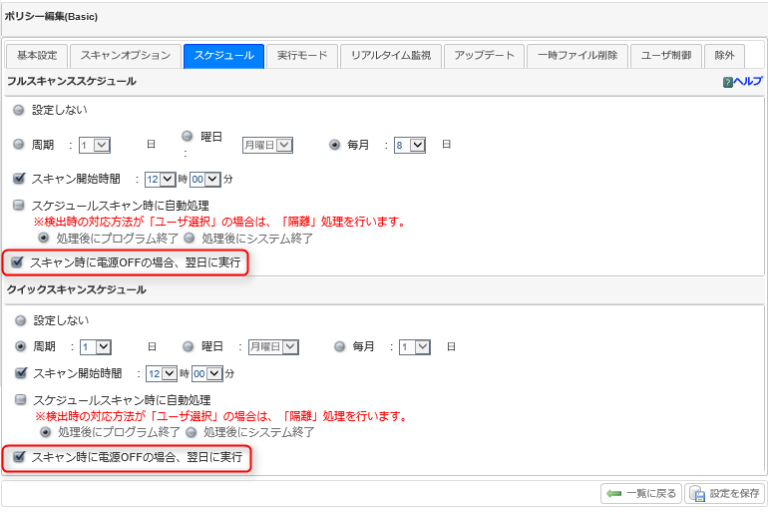Select quick scan 処理後にプログラム終了 radio
Screen dimensions: 768x512
[46, 432]
